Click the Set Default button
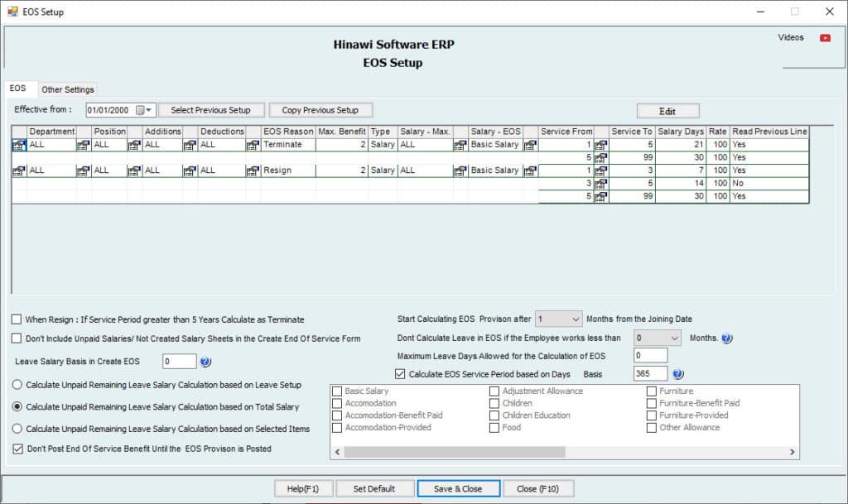 click(374, 489)
